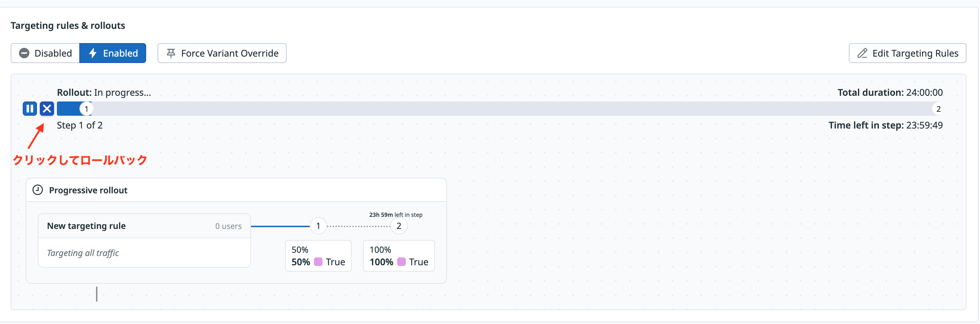
Task: Click the pencil icon in Edit Targeting Rules
Action: point(862,53)
